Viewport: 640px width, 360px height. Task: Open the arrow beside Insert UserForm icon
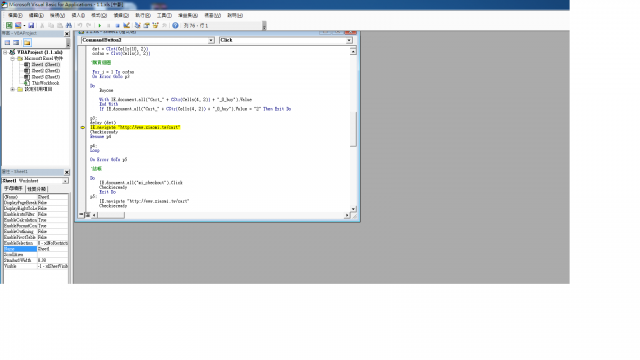(x=24, y=25)
